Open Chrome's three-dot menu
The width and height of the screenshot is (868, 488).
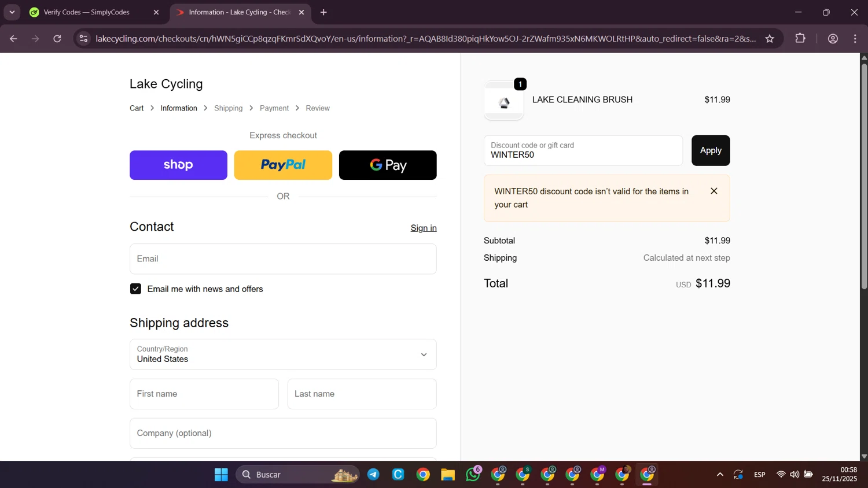coord(855,39)
